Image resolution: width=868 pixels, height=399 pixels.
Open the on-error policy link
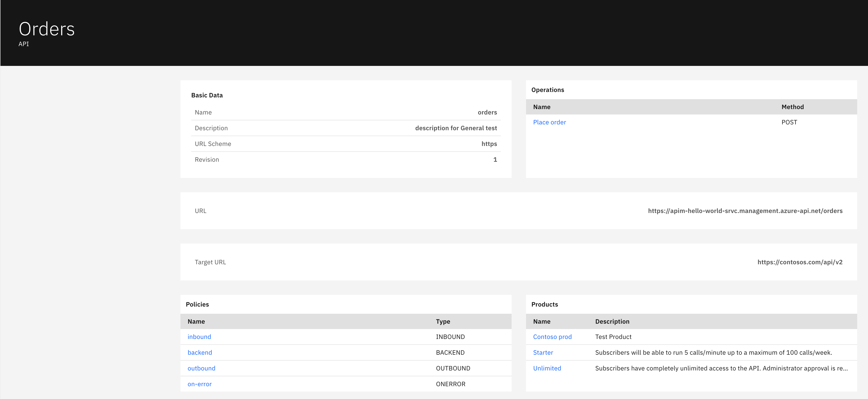pos(200,384)
